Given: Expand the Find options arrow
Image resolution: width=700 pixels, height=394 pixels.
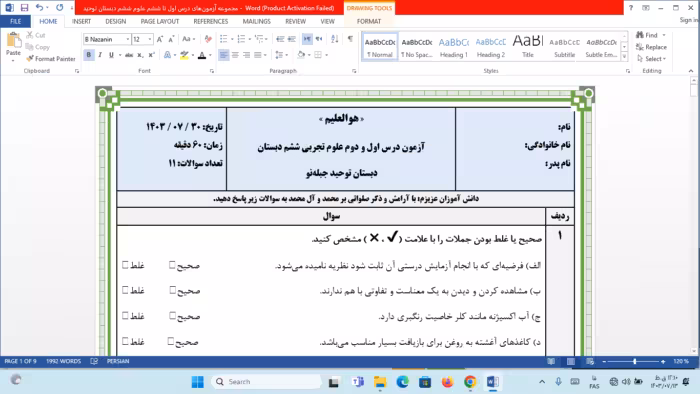Looking at the screenshot, I should [x=664, y=35].
